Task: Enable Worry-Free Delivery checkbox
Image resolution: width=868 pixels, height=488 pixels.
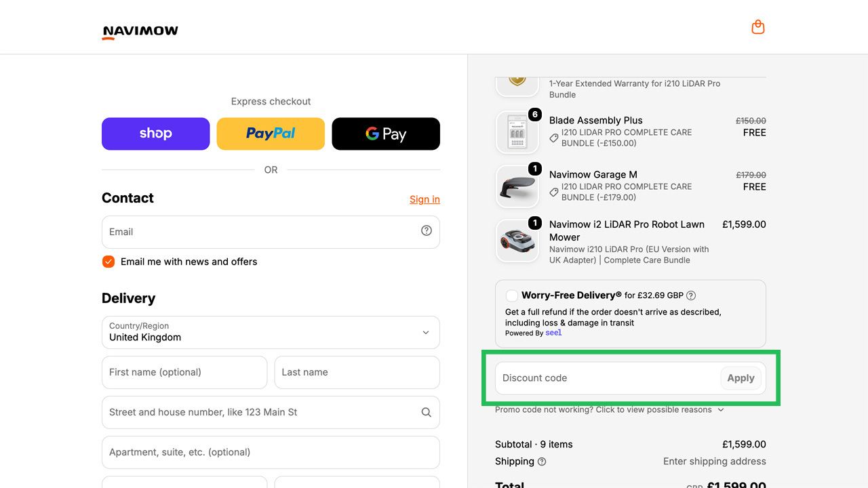Action: [512, 296]
